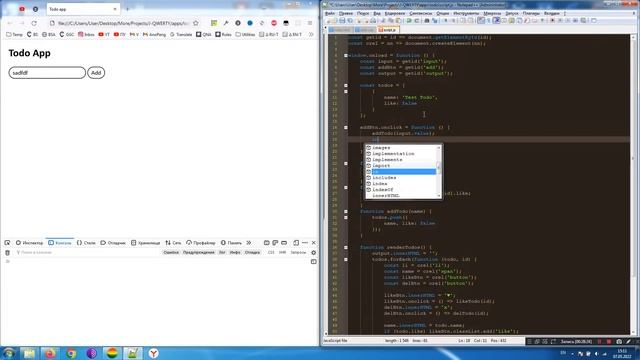Switch to the Console devtools tab

tap(60, 242)
